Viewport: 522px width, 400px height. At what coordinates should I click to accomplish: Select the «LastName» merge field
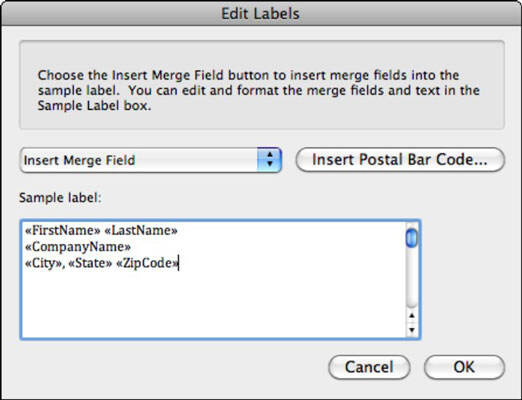141,230
